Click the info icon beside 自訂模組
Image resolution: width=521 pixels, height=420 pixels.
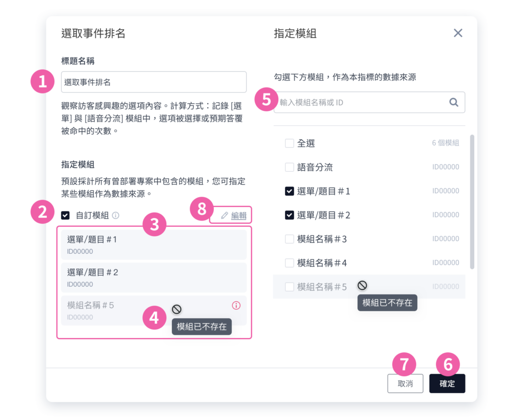point(115,216)
